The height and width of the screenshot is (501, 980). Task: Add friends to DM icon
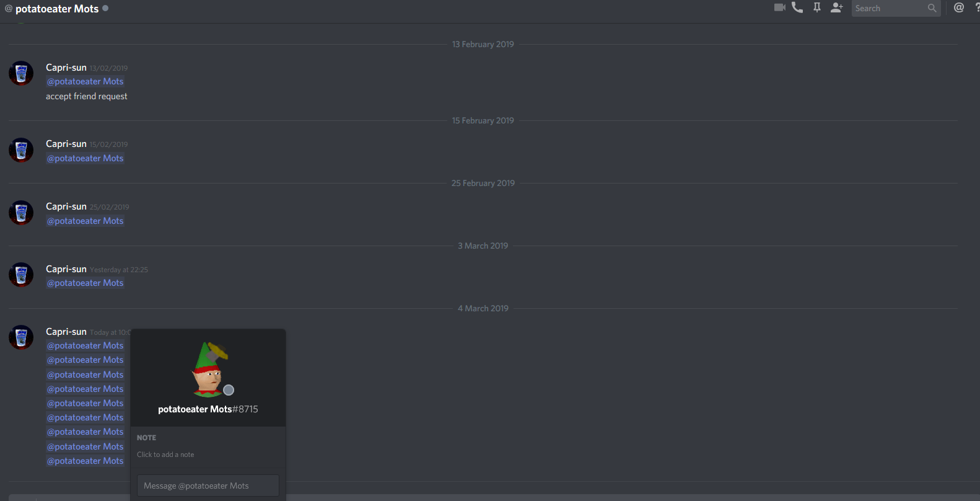pos(837,7)
